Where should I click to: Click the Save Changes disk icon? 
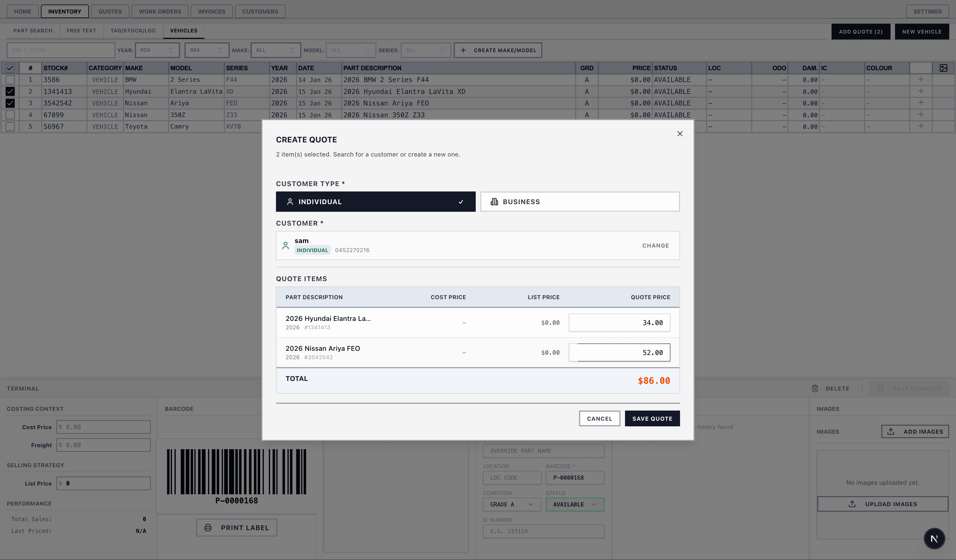881,388
